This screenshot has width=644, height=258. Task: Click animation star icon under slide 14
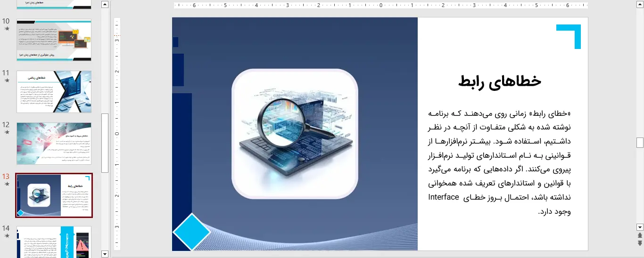[x=7, y=236]
